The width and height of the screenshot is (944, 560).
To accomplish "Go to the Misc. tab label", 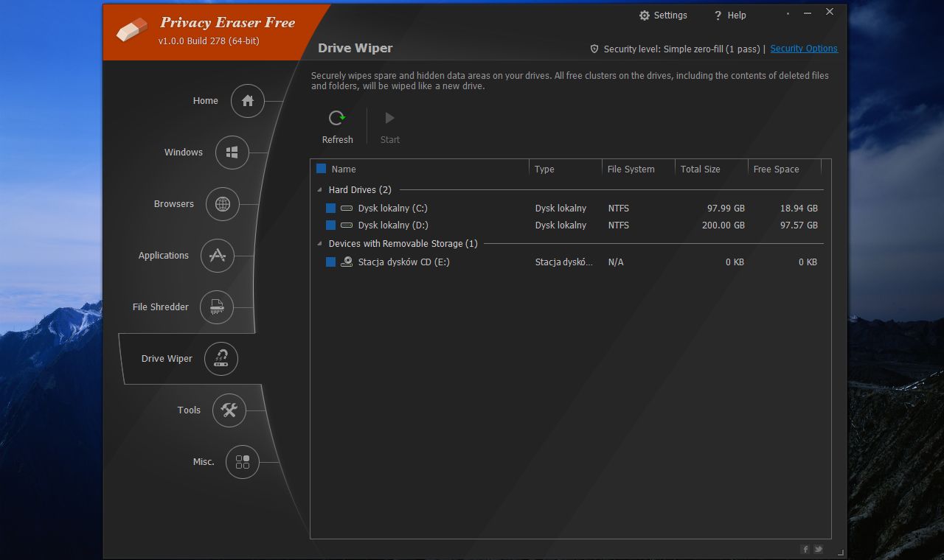I will coord(204,462).
